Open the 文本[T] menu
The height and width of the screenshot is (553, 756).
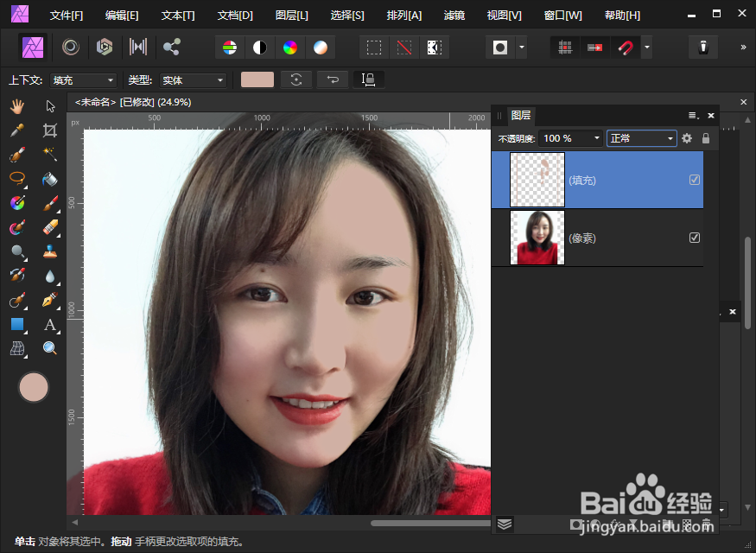point(178,16)
